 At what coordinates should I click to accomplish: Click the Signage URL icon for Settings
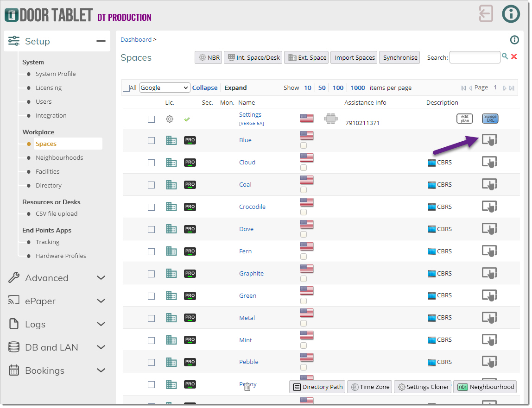(x=490, y=119)
